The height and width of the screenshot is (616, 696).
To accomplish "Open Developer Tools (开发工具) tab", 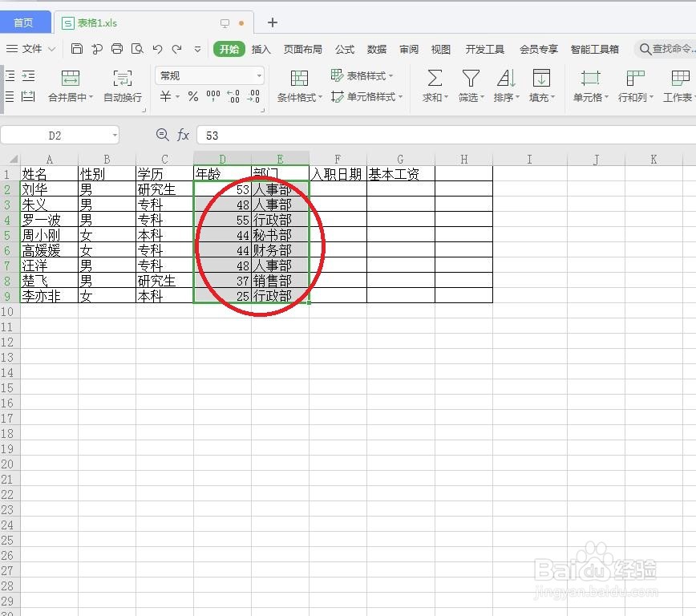I will pos(484,49).
